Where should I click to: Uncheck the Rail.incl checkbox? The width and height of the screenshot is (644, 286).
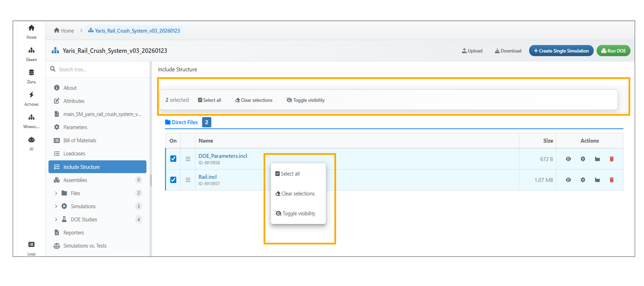point(173,180)
